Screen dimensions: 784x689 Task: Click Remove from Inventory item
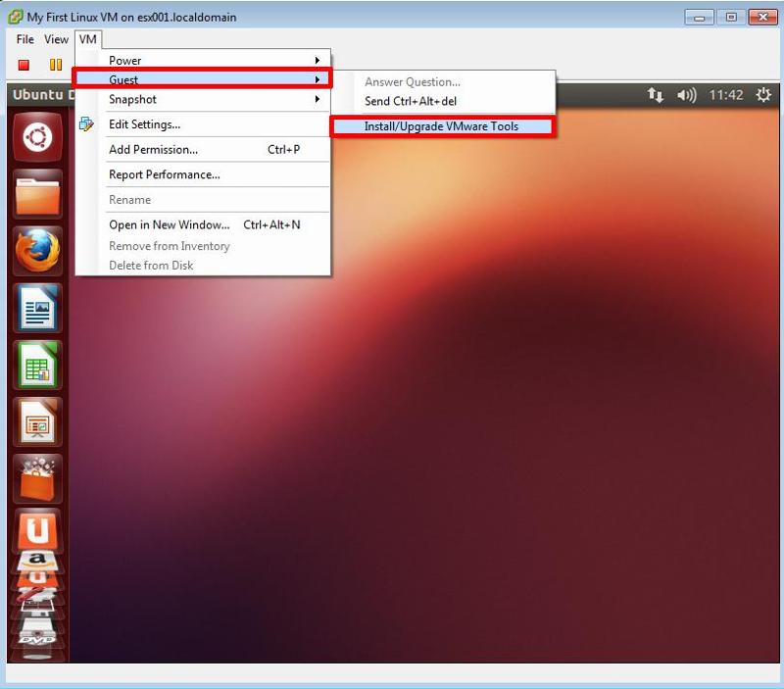click(x=203, y=245)
